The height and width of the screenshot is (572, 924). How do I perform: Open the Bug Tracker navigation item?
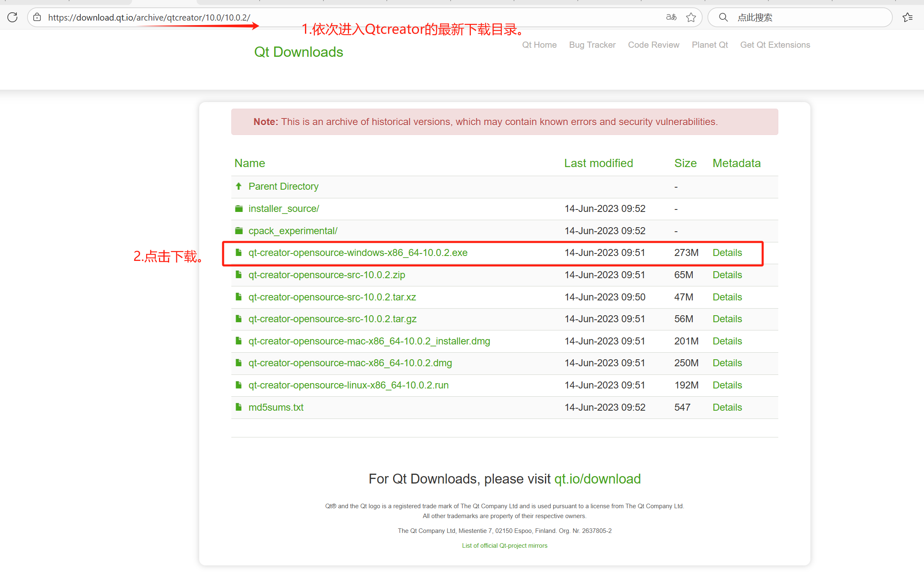click(x=592, y=44)
